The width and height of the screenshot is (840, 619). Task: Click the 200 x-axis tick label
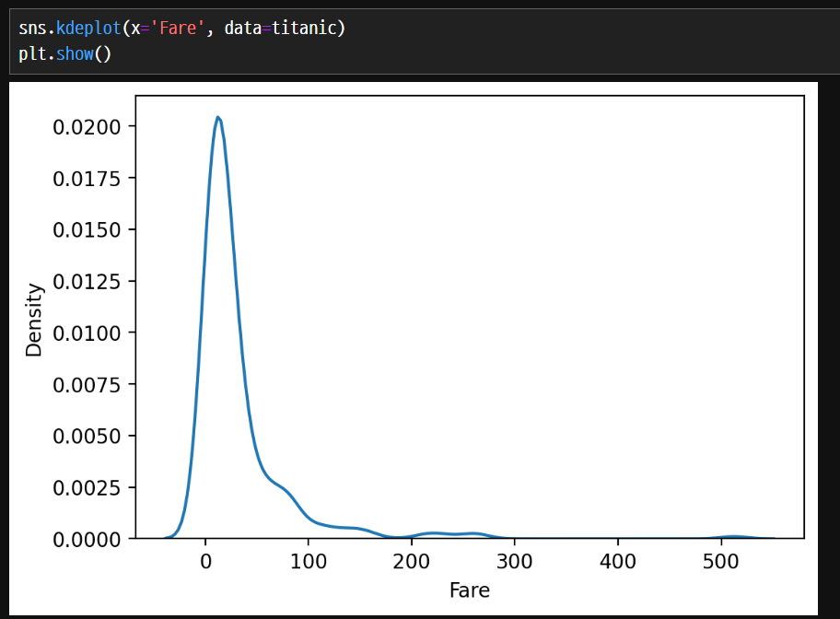(x=412, y=562)
